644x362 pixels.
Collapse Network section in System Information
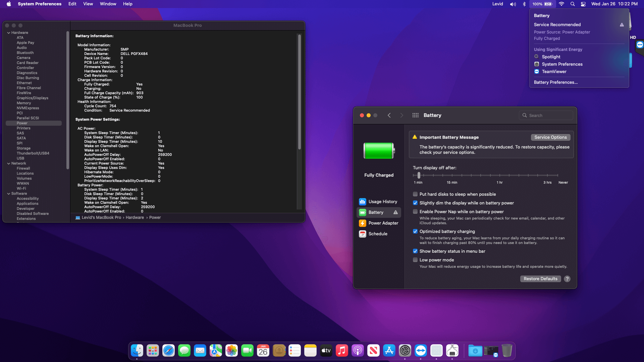(x=8, y=163)
